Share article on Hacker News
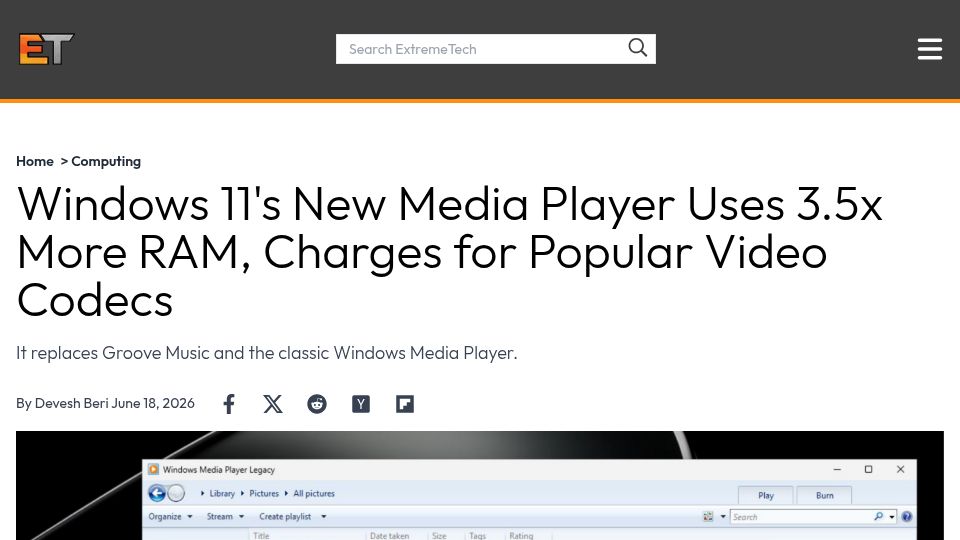960x540 pixels. coord(361,404)
